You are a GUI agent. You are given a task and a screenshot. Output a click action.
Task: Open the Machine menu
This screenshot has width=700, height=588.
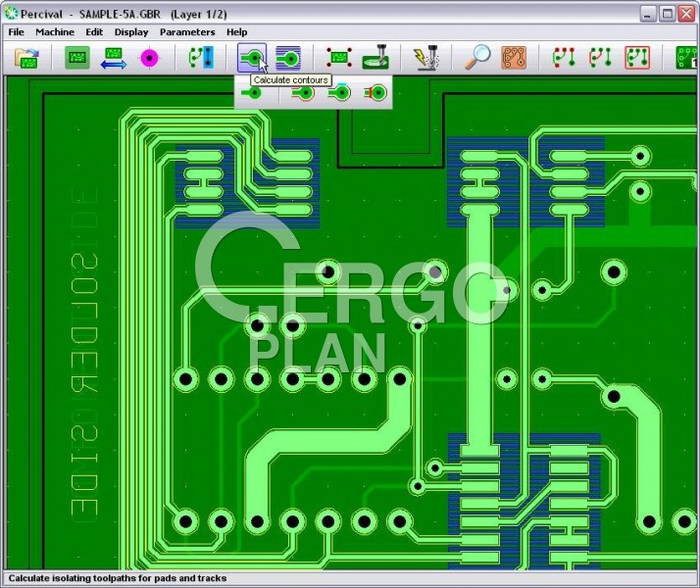click(x=55, y=32)
